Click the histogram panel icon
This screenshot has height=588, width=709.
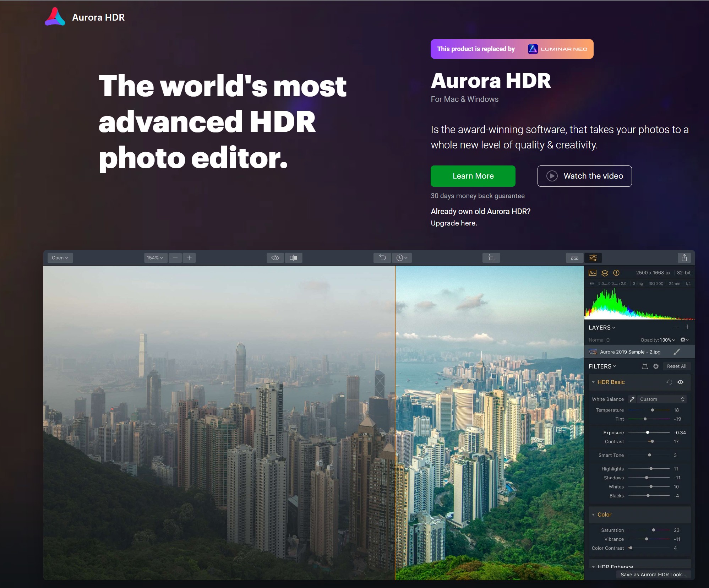(591, 273)
